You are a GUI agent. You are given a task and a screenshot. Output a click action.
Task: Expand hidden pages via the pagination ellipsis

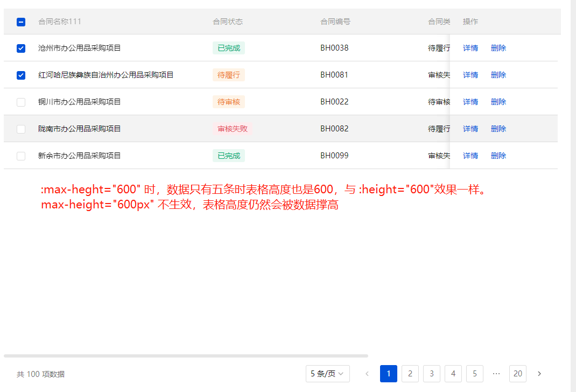click(x=496, y=374)
